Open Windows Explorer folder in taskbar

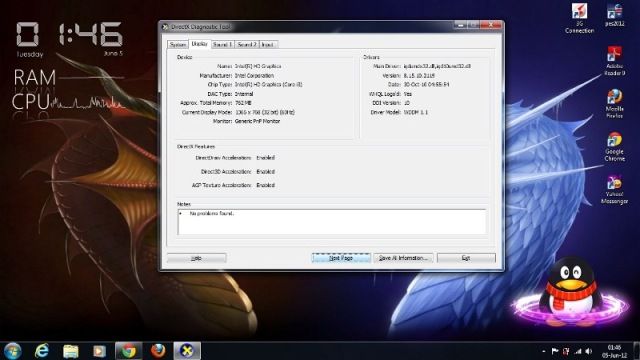pos(71,351)
